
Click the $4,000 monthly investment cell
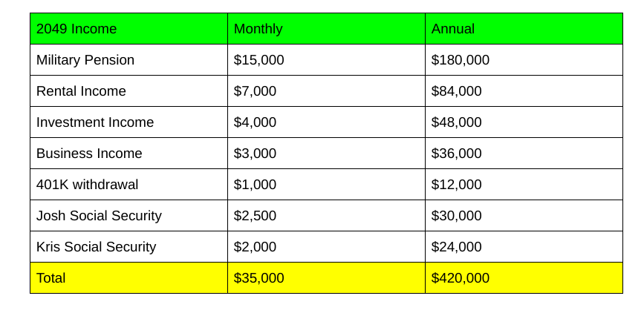click(x=256, y=122)
